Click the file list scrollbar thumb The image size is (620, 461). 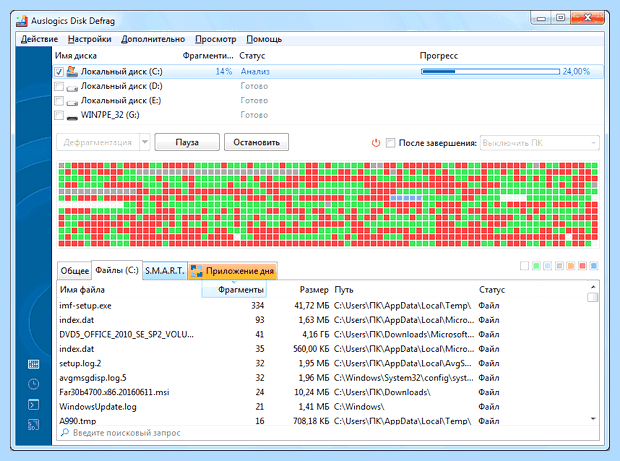593,297
